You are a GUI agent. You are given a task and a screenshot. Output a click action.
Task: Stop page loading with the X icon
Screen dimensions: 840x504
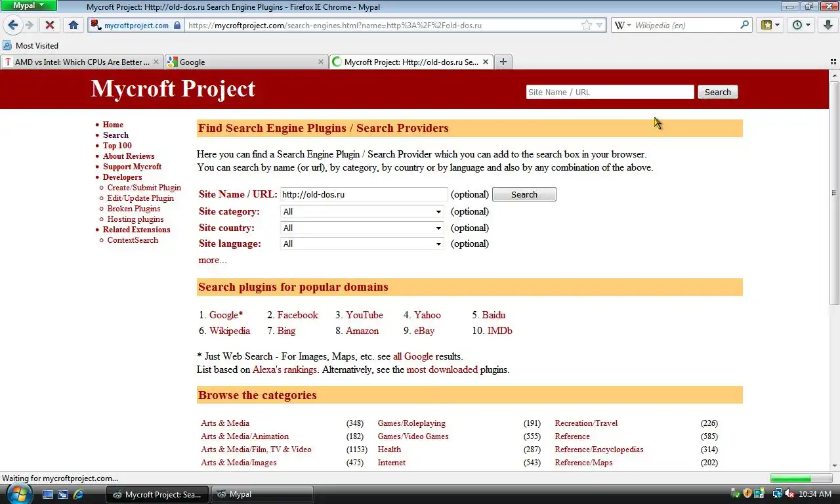[x=49, y=25]
